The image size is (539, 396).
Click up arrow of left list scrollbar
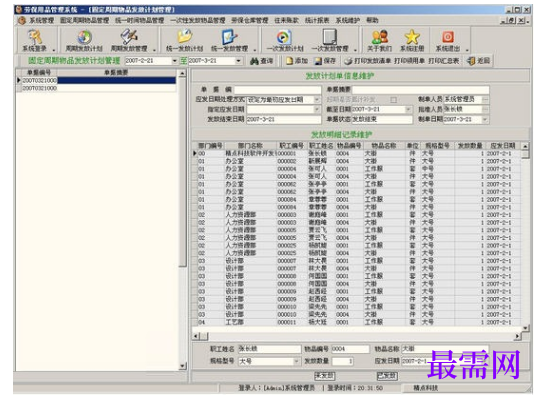tap(182, 73)
